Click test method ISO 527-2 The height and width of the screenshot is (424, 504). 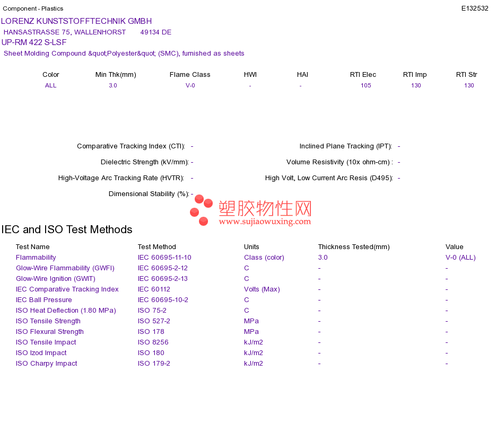154,321
